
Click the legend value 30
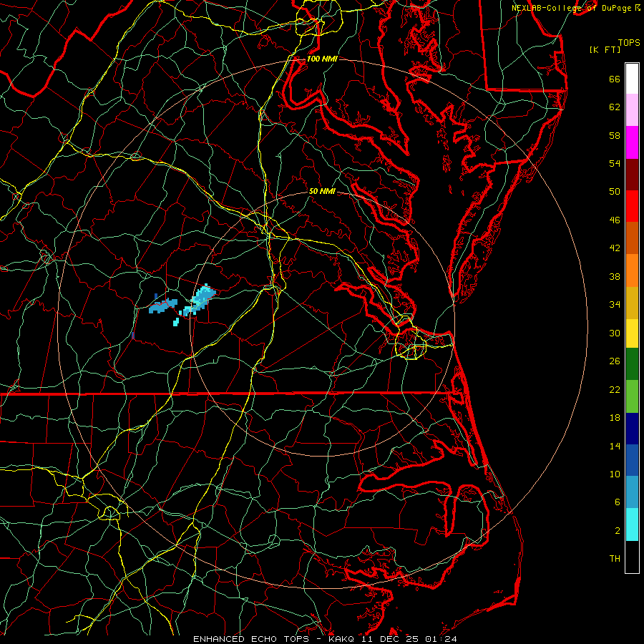(x=615, y=333)
